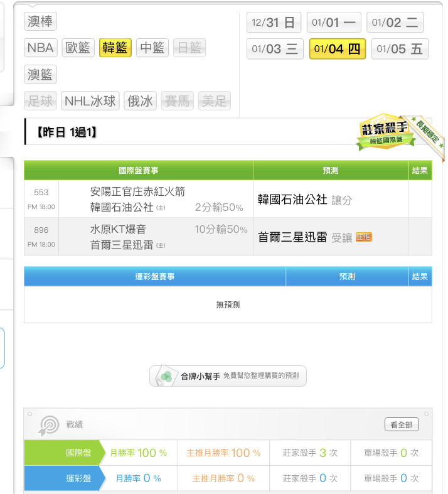Select the 足球 sport tab

[x=40, y=101]
